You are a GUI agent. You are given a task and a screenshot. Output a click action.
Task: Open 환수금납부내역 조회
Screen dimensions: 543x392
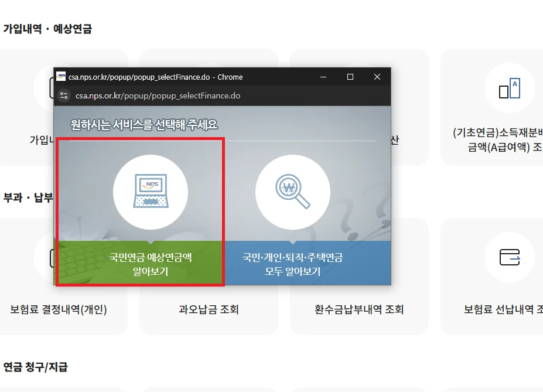358,309
